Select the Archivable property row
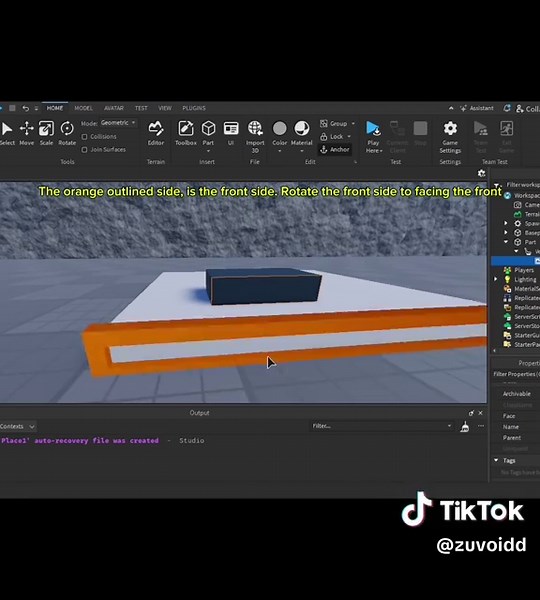Viewport: 540px width, 600px height. click(x=516, y=394)
